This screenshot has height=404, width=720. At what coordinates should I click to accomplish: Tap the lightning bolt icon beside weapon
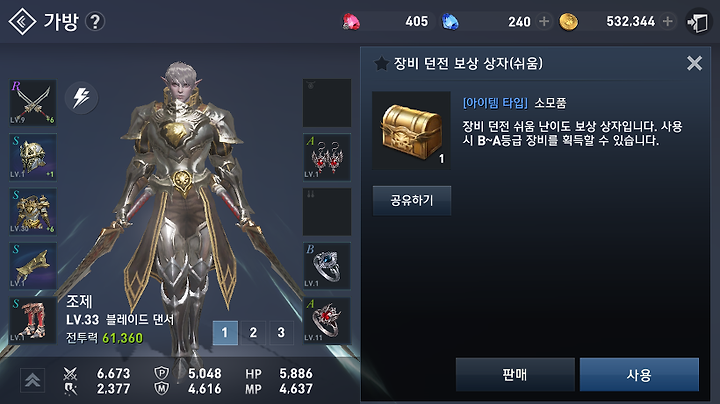(81, 97)
